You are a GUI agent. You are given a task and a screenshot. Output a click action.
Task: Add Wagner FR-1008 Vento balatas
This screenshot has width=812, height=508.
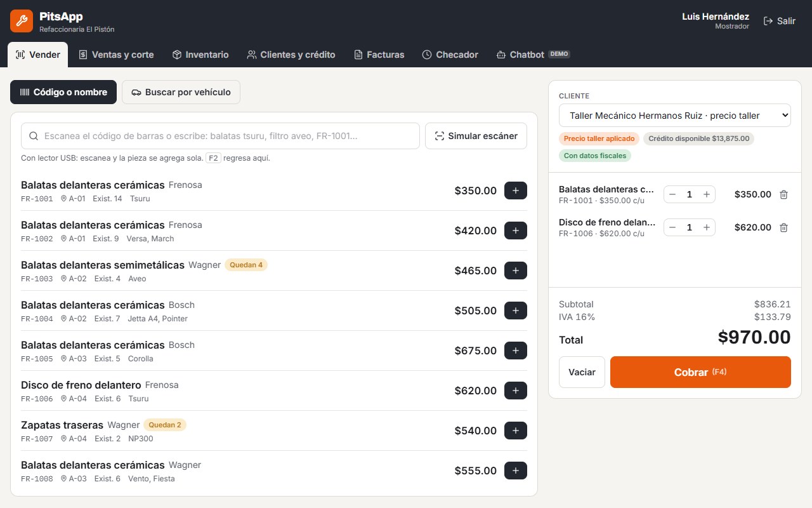pos(515,471)
